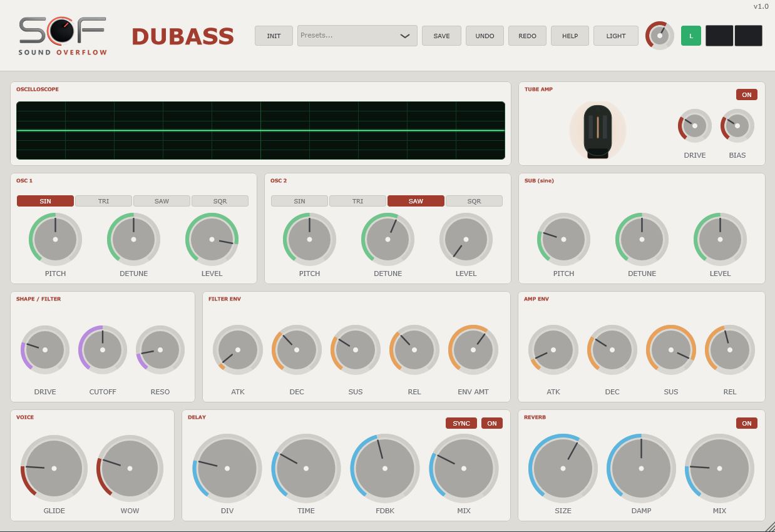Click the Tube Amp DRIVE knob
This screenshot has width=775, height=532.
pos(695,126)
